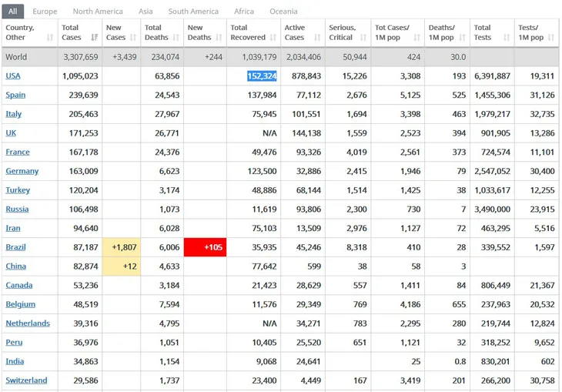Follow the Brazil link
The width and height of the screenshot is (562, 392).
15,247
